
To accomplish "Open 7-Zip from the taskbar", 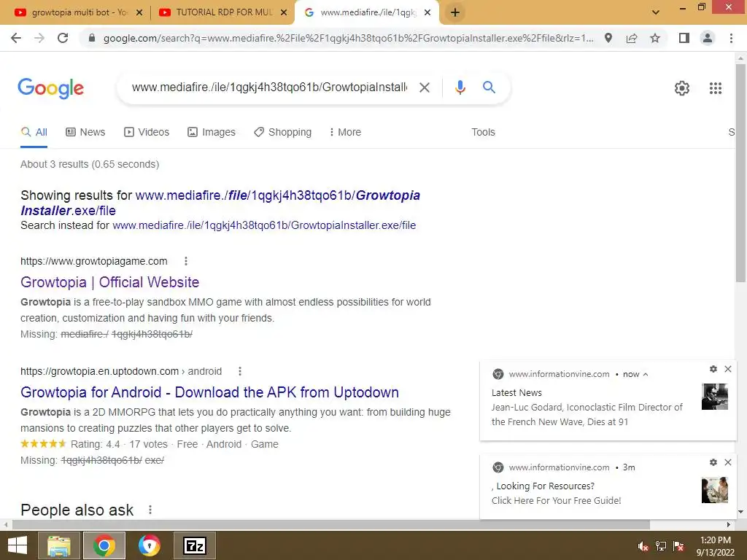I will click(194, 545).
